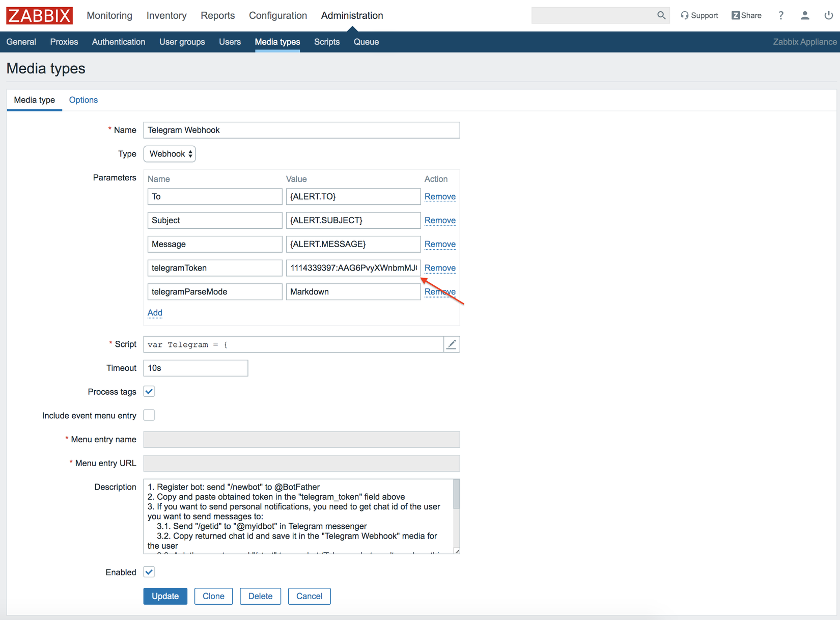Open script editor pencil icon
Image resolution: width=840 pixels, height=620 pixels.
pos(452,344)
